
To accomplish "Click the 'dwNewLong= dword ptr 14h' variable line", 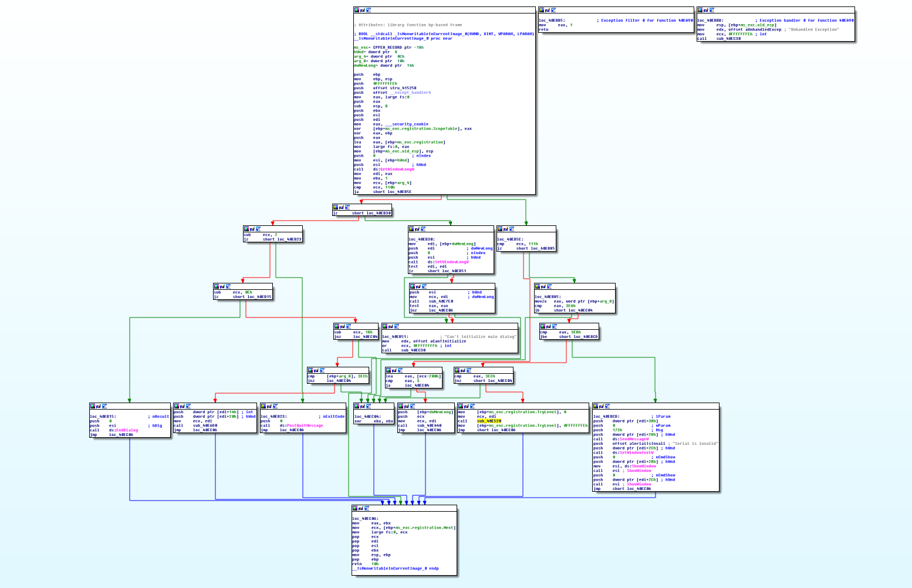I will click(384, 66).
